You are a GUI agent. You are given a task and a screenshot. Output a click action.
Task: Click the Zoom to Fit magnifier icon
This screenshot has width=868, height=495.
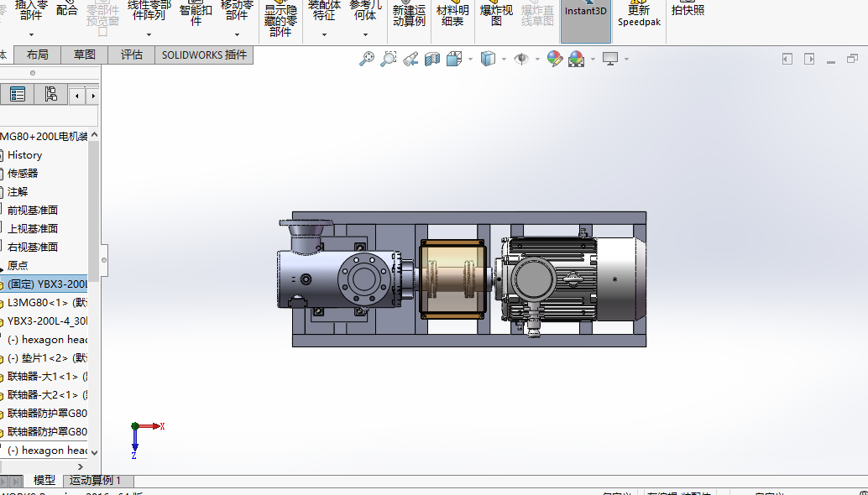point(366,59)
